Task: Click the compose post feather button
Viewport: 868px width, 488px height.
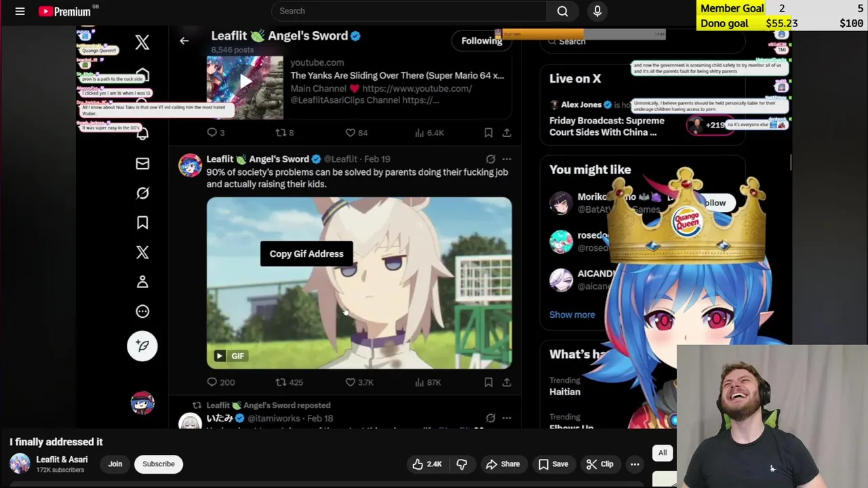Action: tap(142, 346)
